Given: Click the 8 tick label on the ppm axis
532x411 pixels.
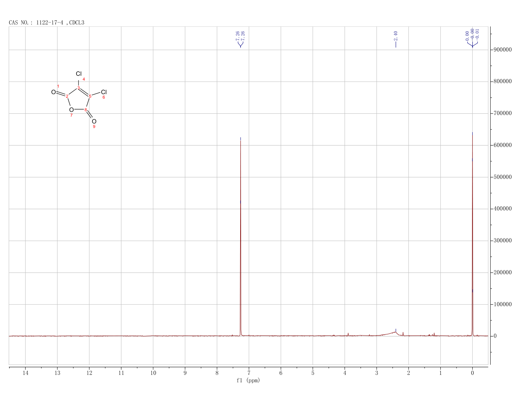Looking at the screenshot, I should 217,373.
